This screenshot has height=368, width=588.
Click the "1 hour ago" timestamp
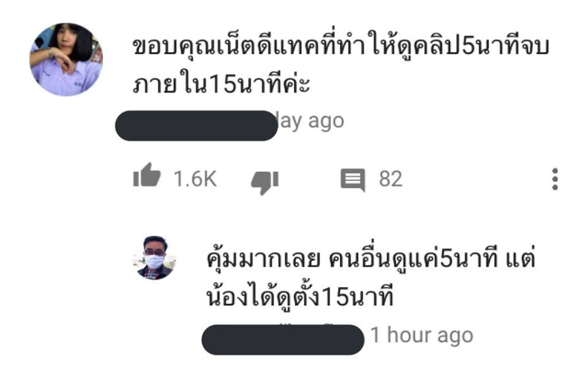pos(422,335)
